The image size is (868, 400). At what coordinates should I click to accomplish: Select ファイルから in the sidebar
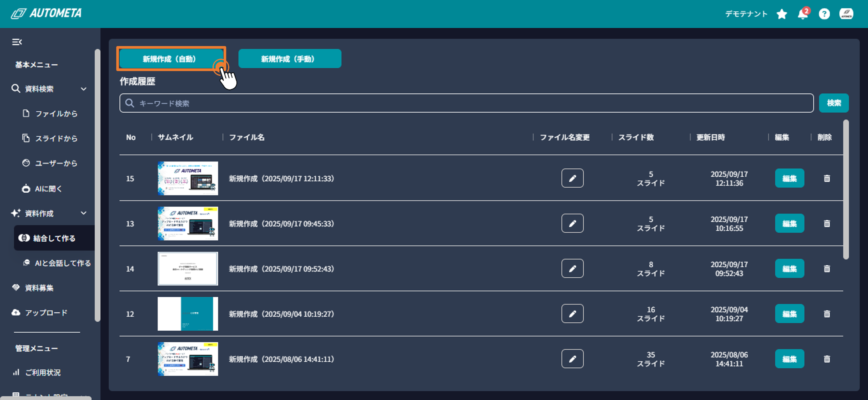coord(56,114)
